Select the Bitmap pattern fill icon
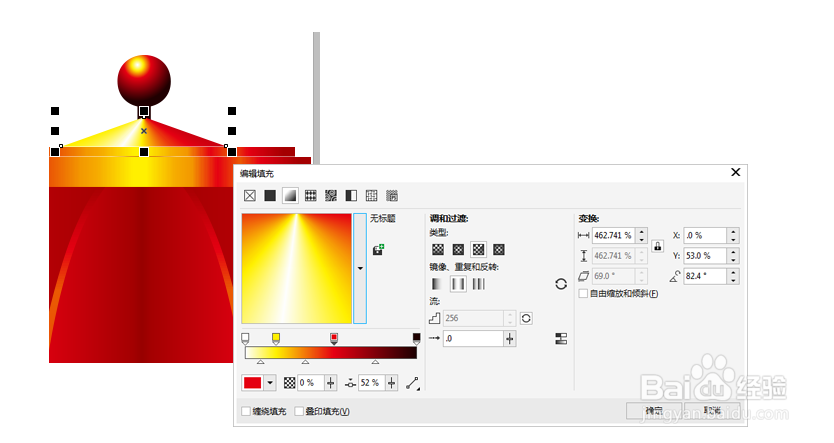 331,196
